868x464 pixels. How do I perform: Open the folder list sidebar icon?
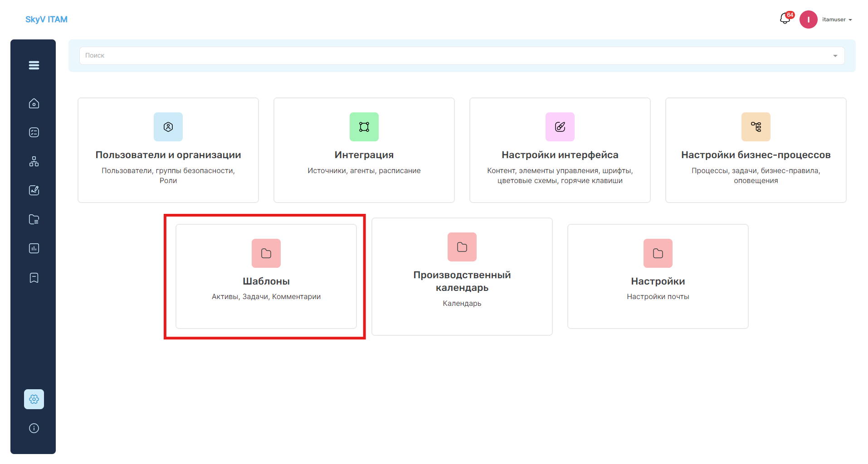coord(34,219)
